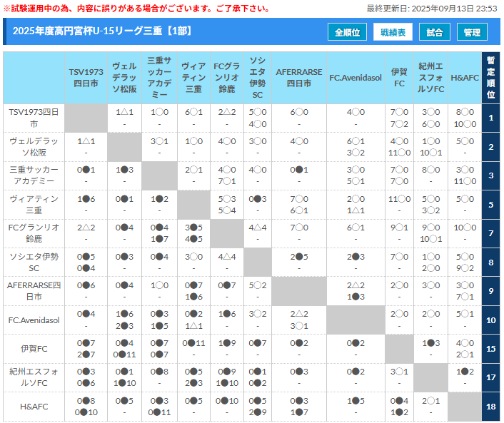Viewport: 504px width, 423px height.
Task: Click 伊賀FC vs ヴィアティン三重 score 0●11
Action: point(194,343)
